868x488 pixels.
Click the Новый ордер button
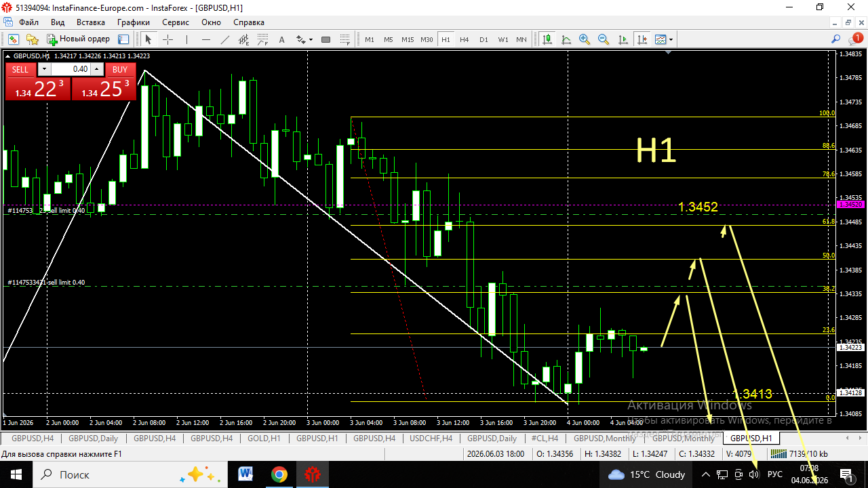coord(78,39)
